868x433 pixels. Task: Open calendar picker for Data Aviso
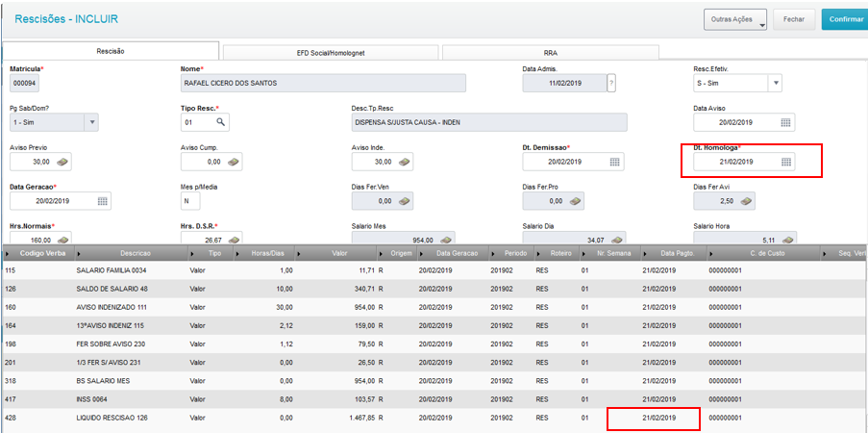(x=786, y=122)
